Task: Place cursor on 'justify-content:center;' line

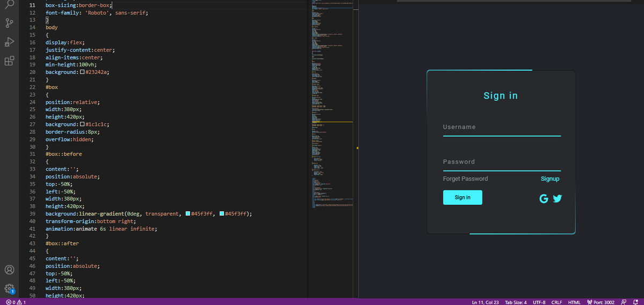Action: point(80,49)
